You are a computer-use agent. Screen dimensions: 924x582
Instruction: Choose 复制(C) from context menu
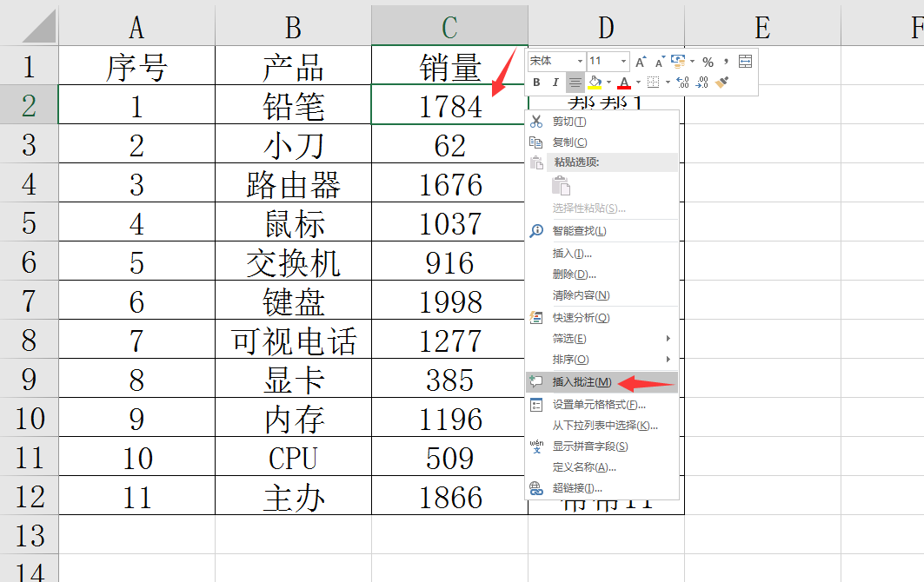point(602,142)
